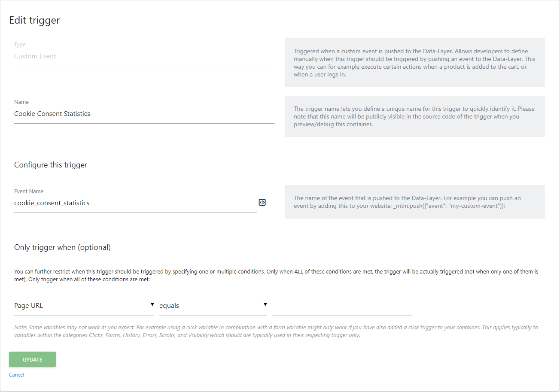Expand the Page URL dropdown arrow

(152, 304)
